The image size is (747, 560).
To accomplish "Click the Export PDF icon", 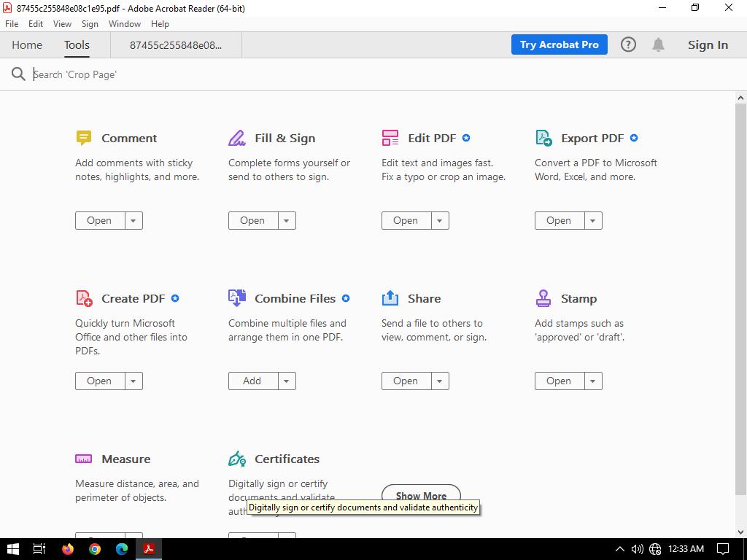I will [543, 138].
